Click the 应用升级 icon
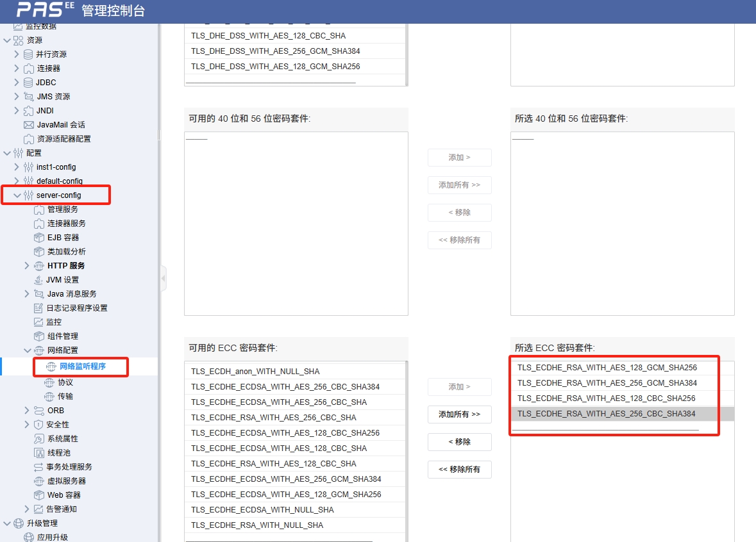The height and width of the screenshot is (542, 756). [28, 538]
